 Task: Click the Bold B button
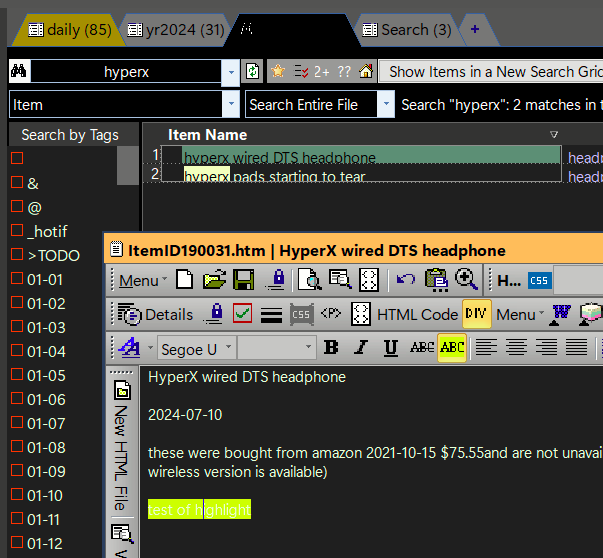[331, 348]
